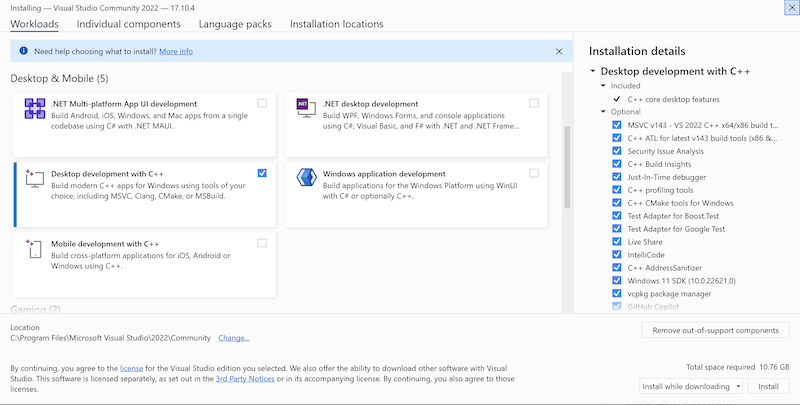The width and height of the screenshot is (800, 405).
Task: Uncheck Desktop development with C++ workload
Action: click(x=262, y=173)
